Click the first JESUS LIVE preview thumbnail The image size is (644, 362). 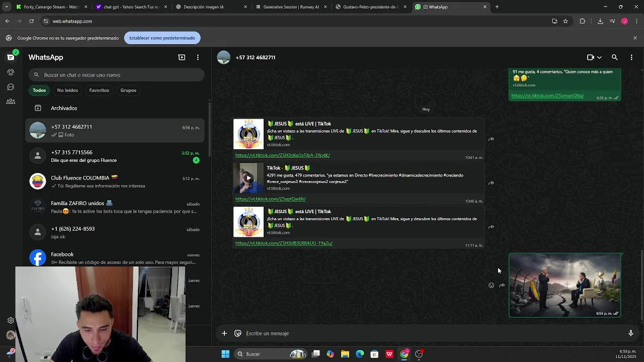[x=248, y=134]
